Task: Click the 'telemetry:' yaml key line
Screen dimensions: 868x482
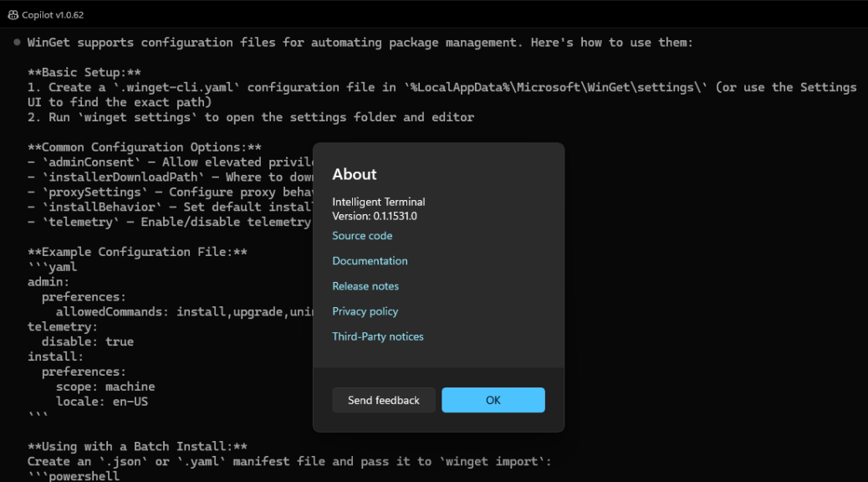Action: (x=63, y=327)
